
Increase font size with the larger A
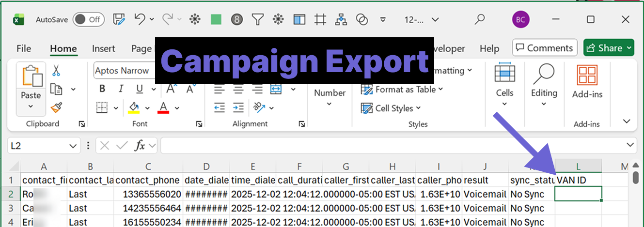[x=171, y=89]
